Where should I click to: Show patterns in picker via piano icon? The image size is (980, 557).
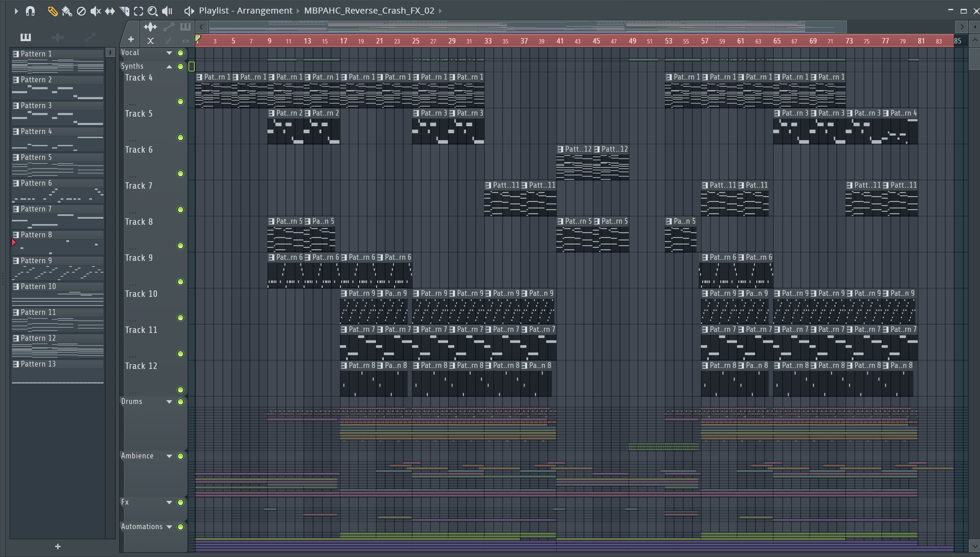pyautogui.click(x=26, y=37)
